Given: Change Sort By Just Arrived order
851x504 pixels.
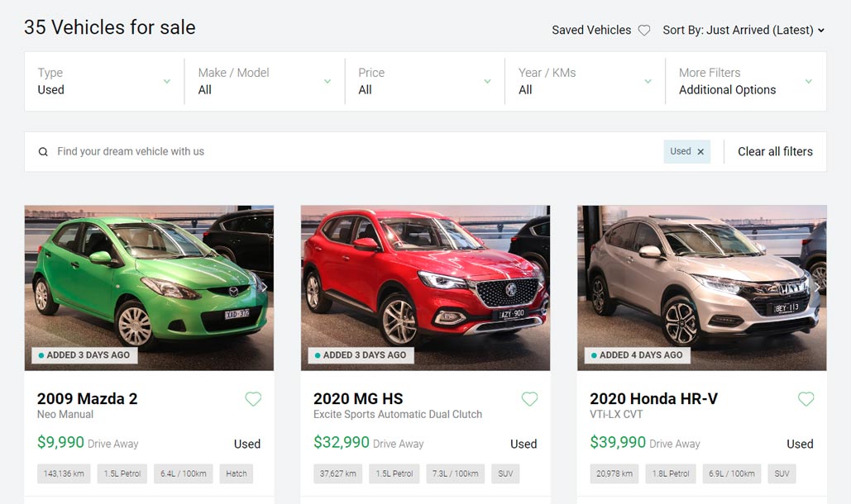Looking at the screenshot, I should pyautogui.click(x=743, y=31).
